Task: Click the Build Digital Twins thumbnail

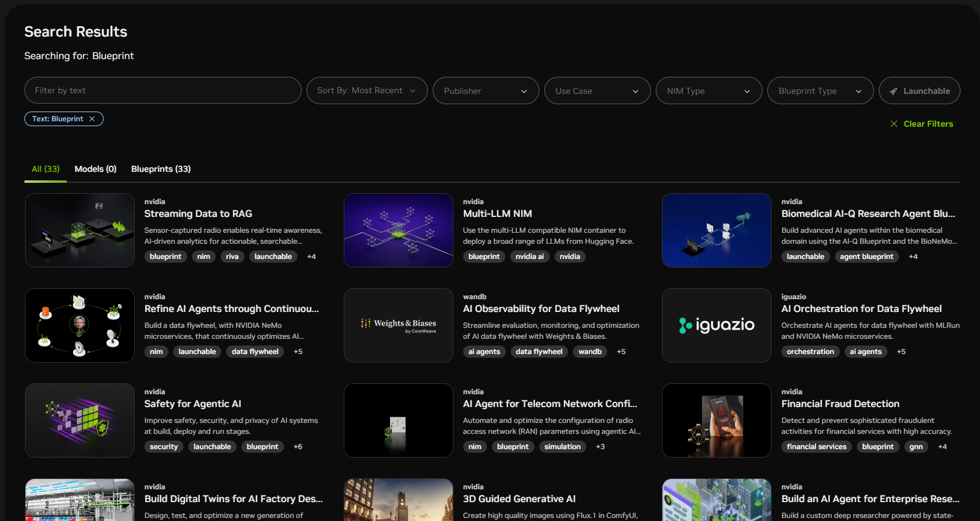Action: coord(80,500)
